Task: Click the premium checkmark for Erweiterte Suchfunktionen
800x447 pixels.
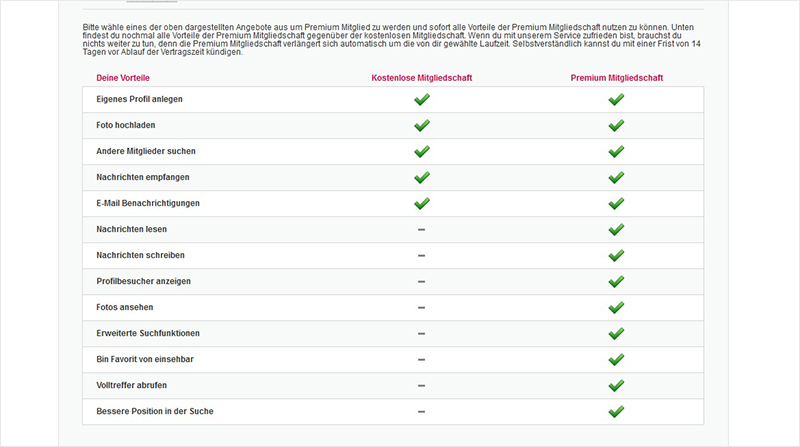Action: (x=616, y=333)
